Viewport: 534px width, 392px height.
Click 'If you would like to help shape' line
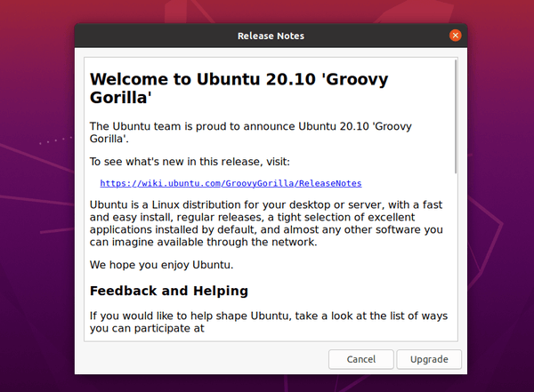point(269,316)
